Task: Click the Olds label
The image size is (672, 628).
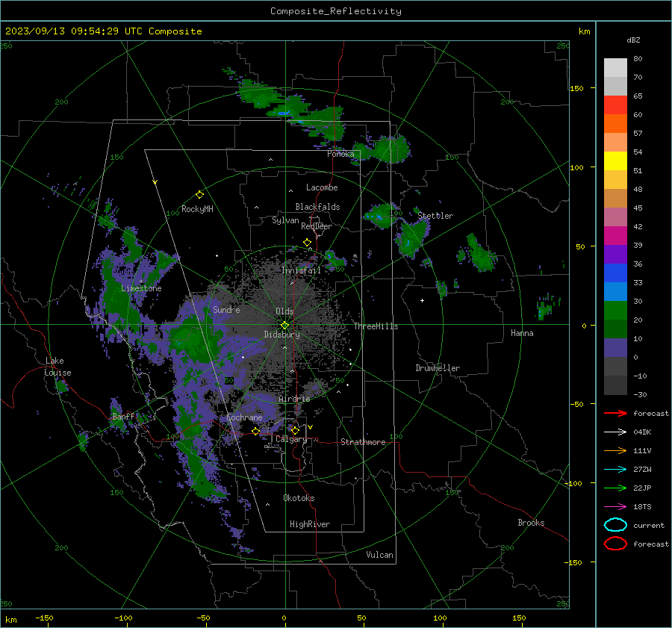Action: 284,311
